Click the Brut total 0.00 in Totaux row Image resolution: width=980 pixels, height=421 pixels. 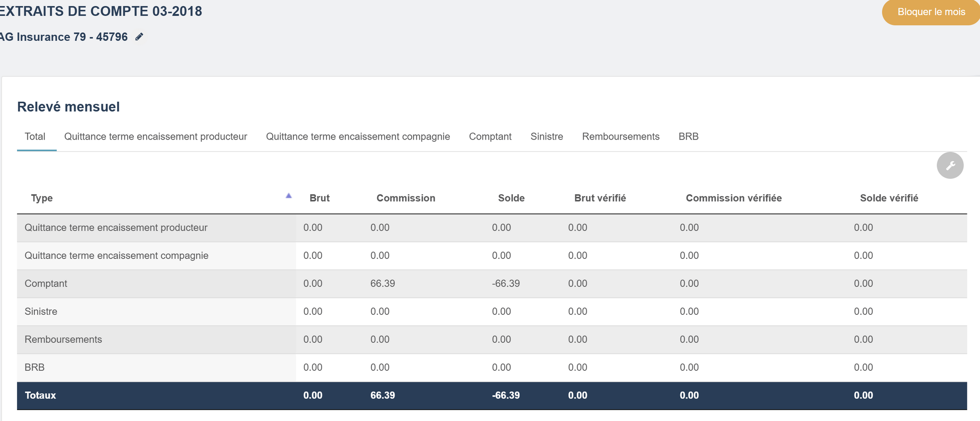[313, 395]
